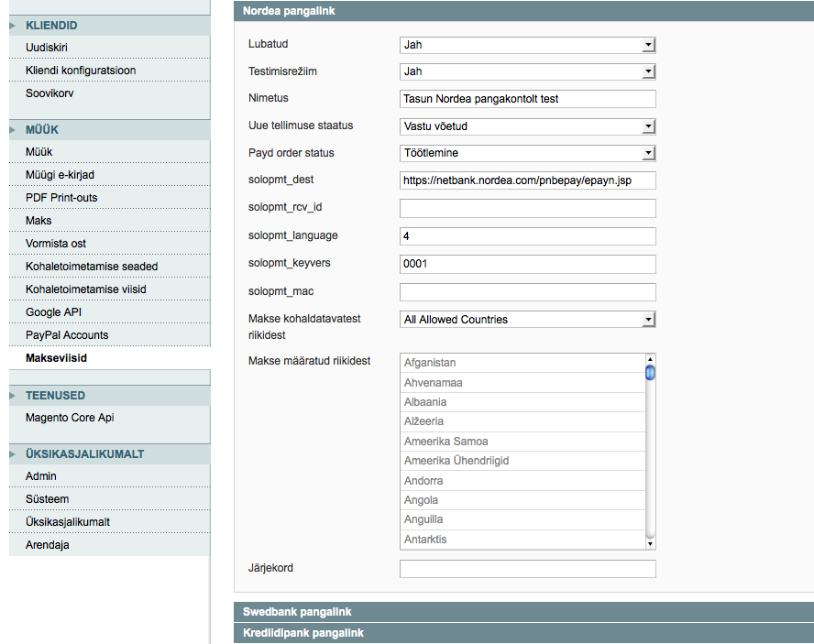The width and height of the screenshot is (814, 644).
Task: Focus the Järjekord input field
Action: coord(527,569)
